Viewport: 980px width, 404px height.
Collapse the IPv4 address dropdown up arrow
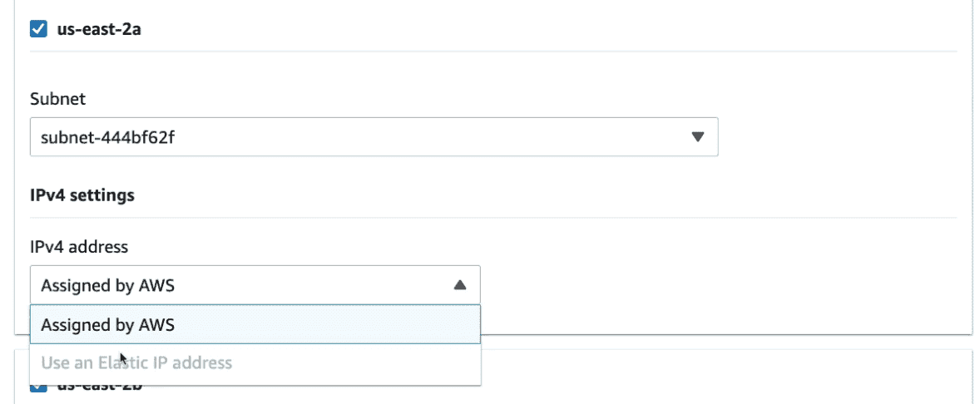click(459, 284)
